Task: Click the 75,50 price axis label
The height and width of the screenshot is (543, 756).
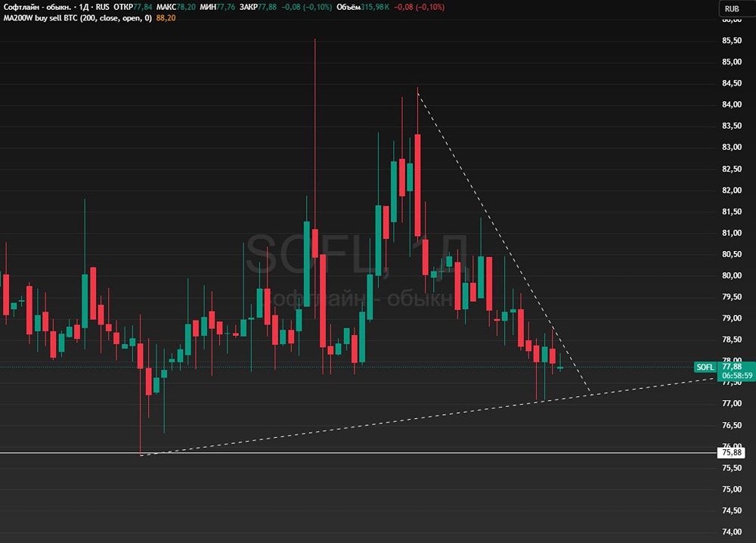Action: pyautogui.click(x=732, y=468)
